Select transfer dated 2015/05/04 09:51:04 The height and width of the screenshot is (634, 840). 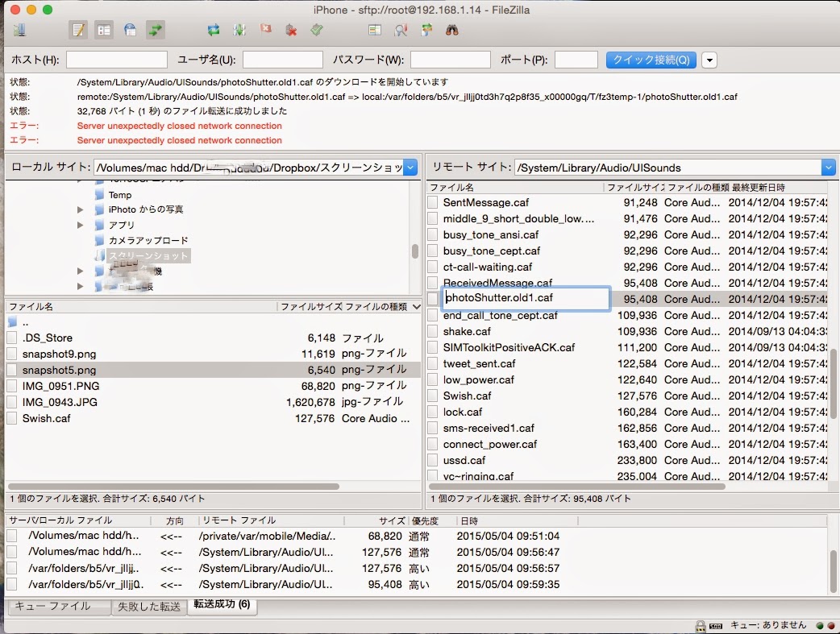[x=416, y=536]
